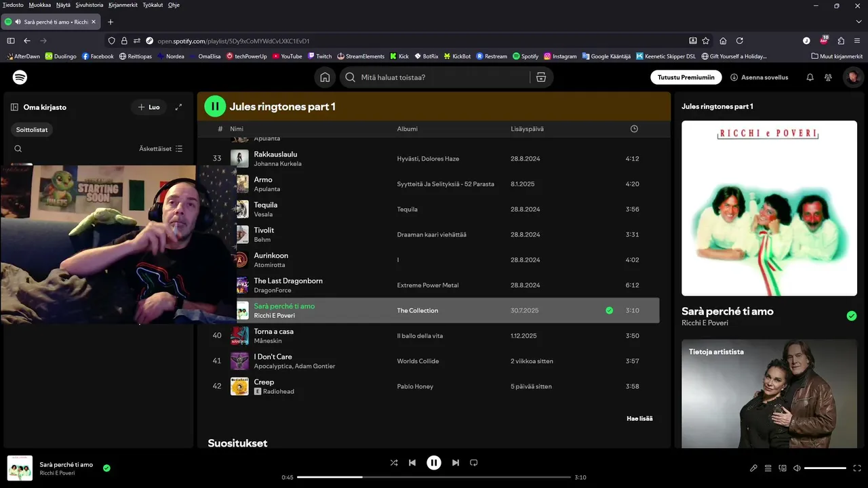The image size is (868, 488).
Task: Open the Browse icon in search bar
Action: pyautogui.click(x=540, y=77)
